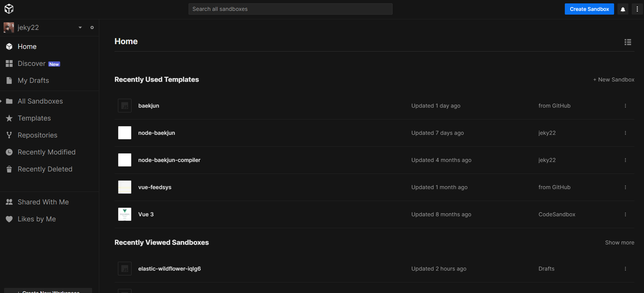Screen dimensions: 644x293
Task: Open options menu for vue-feedsys row
Action: coord(625,187)
